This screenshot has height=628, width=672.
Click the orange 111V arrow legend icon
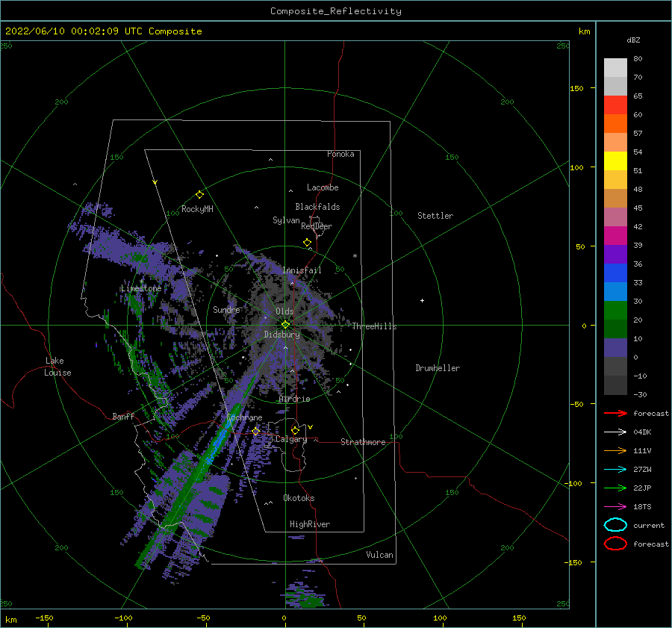click(615, 450)
